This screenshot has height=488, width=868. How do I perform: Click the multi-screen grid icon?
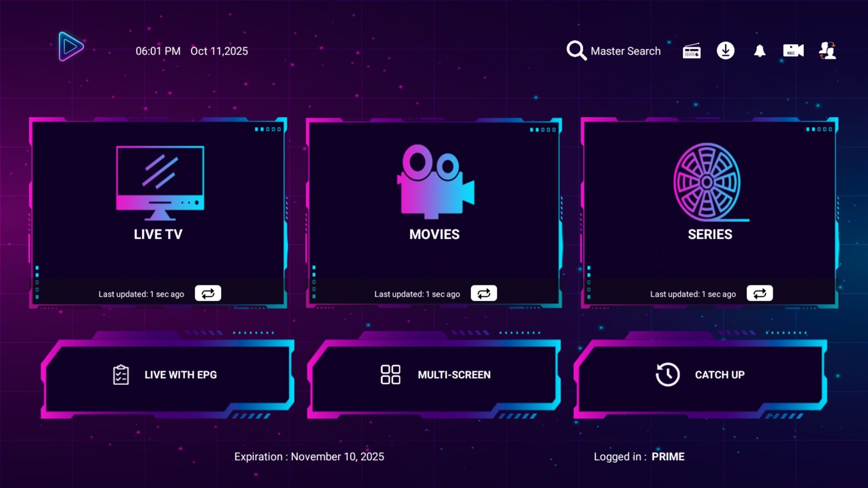390,375
